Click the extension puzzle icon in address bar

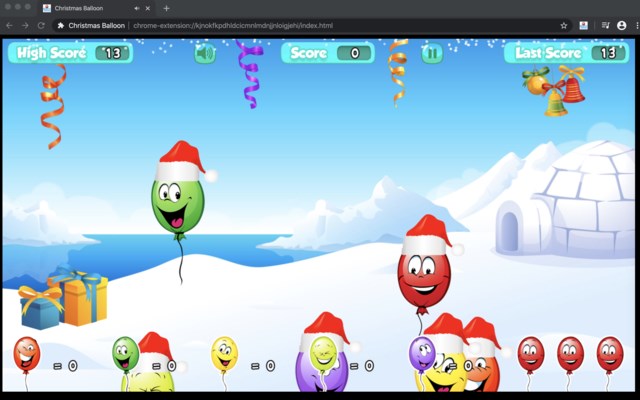(61, 25)
